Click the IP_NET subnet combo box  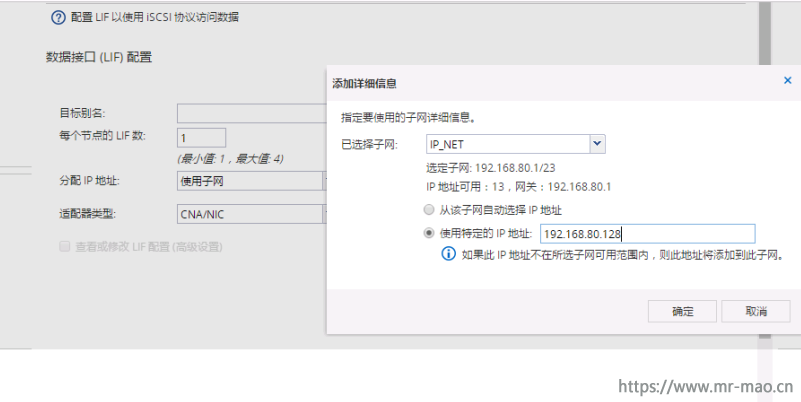pos(515,144)
